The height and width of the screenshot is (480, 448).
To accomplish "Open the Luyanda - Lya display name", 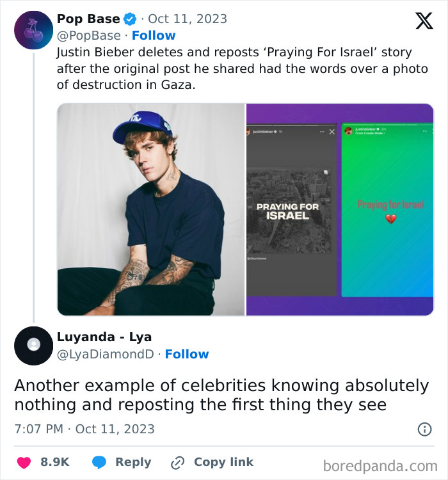I will pos(104,337).
